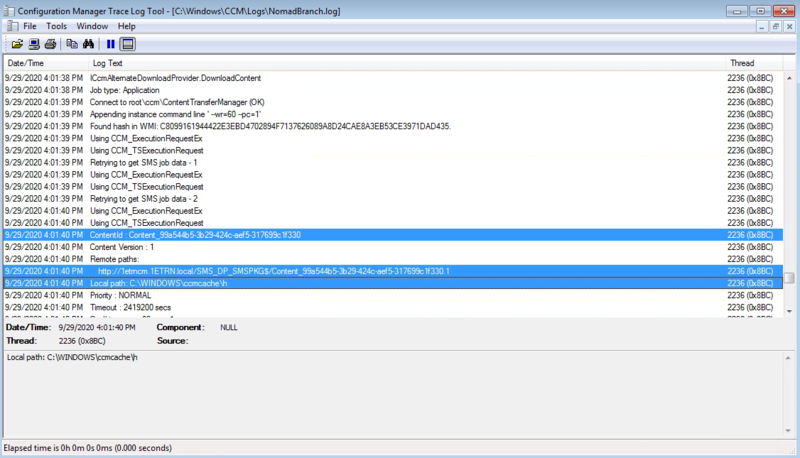Open the Tools menu
This screenshot has width=800, height=458.
click(56, 26)
